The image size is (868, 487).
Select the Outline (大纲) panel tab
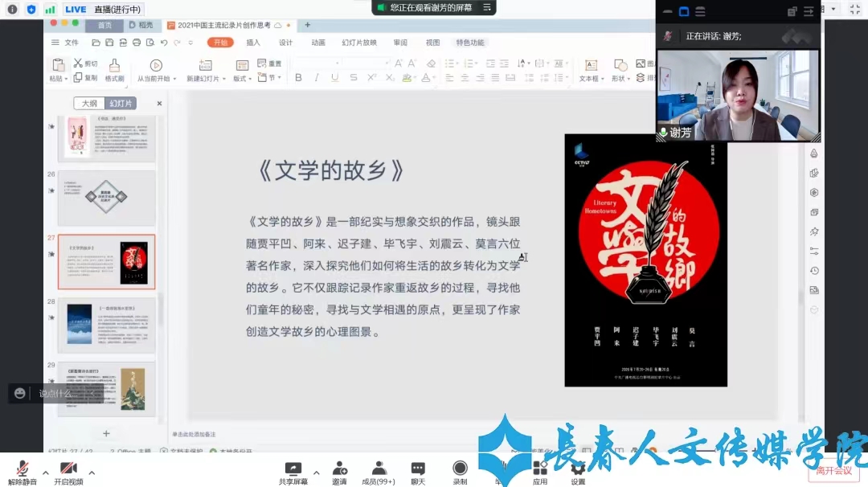click(x=89, y=104)
